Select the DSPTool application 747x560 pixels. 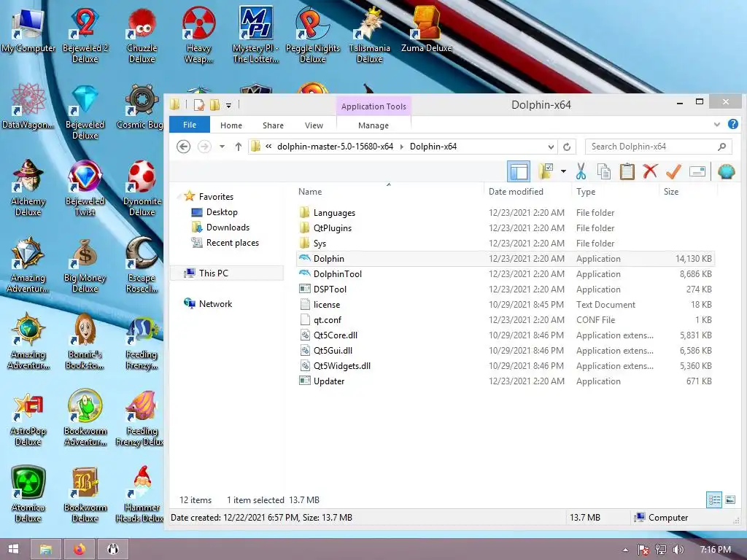[x=505, y=289]
